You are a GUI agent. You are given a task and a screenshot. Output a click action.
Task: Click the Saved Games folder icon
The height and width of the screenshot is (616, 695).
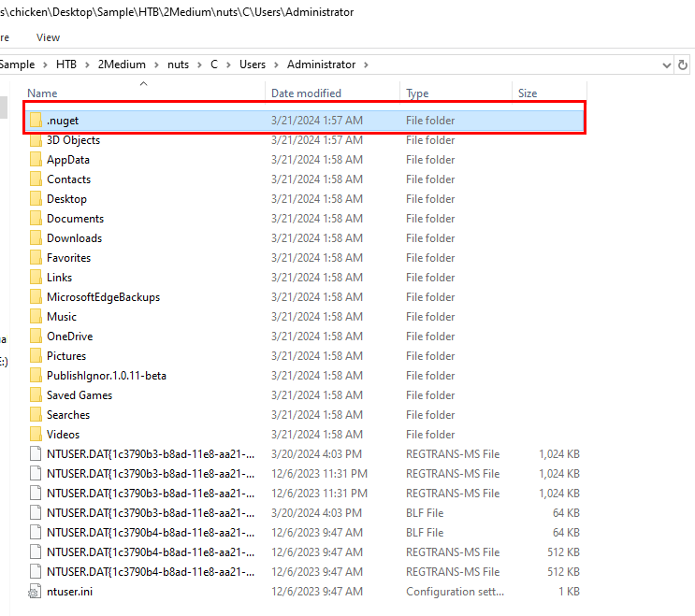click(36, 395)
